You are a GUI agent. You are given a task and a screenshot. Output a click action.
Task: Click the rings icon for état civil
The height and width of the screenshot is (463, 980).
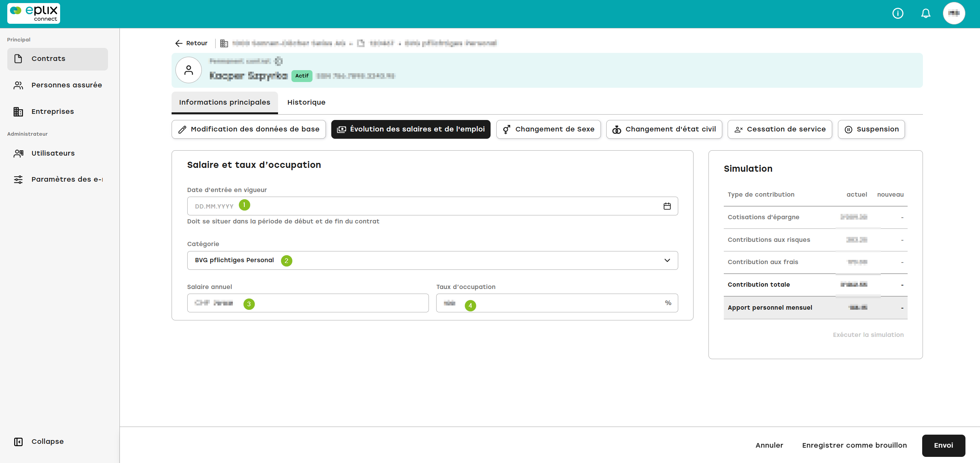pos(617,130)
